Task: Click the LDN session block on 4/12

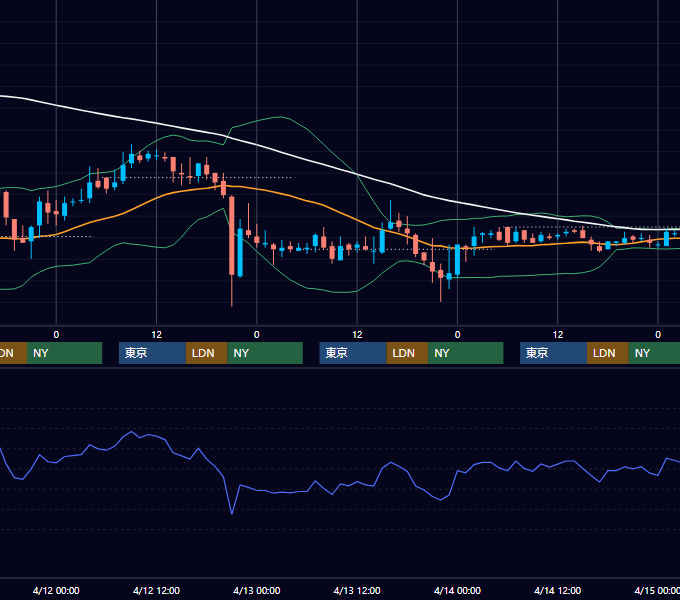Action: tap(206, 353)
